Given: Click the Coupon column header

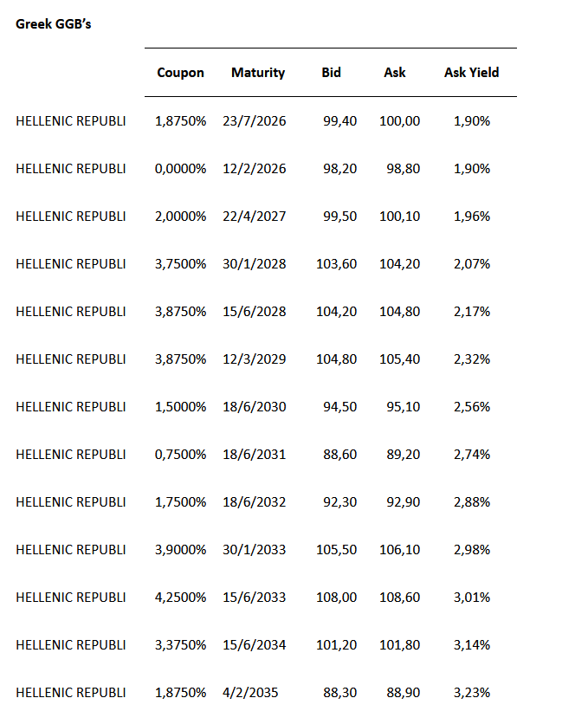Looking at the screenshot, I should [180, 73].
